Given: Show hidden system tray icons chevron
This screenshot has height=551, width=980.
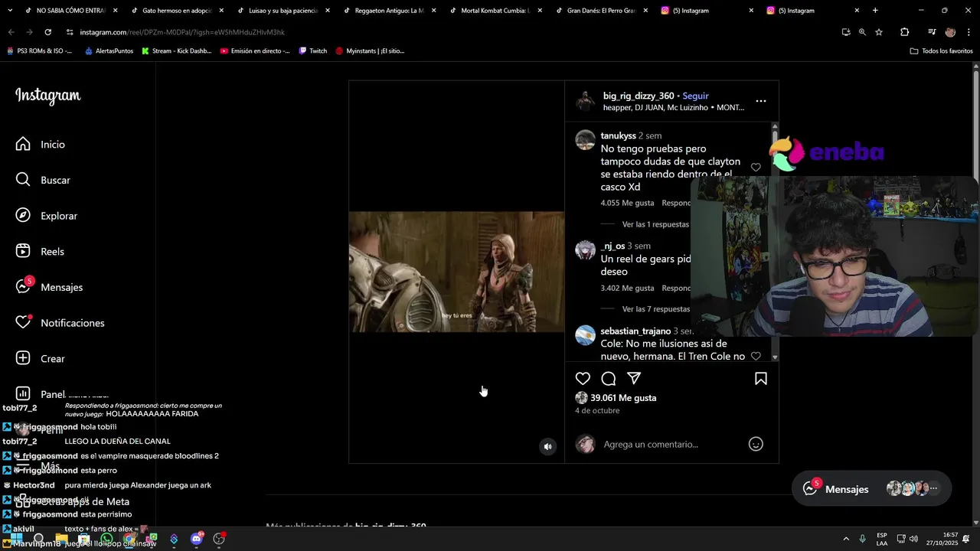Looking at the screenshot, I should pyautogui.click(x=846, y=539).
